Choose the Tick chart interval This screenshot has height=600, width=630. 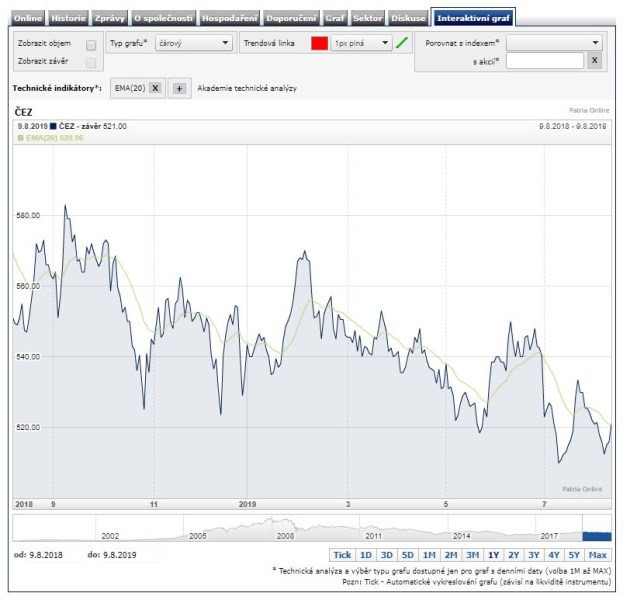click(x=342, y=555)
